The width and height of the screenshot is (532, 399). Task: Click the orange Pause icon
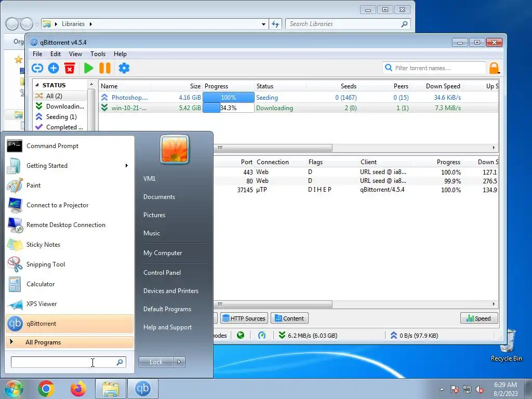tap(105, 68)
